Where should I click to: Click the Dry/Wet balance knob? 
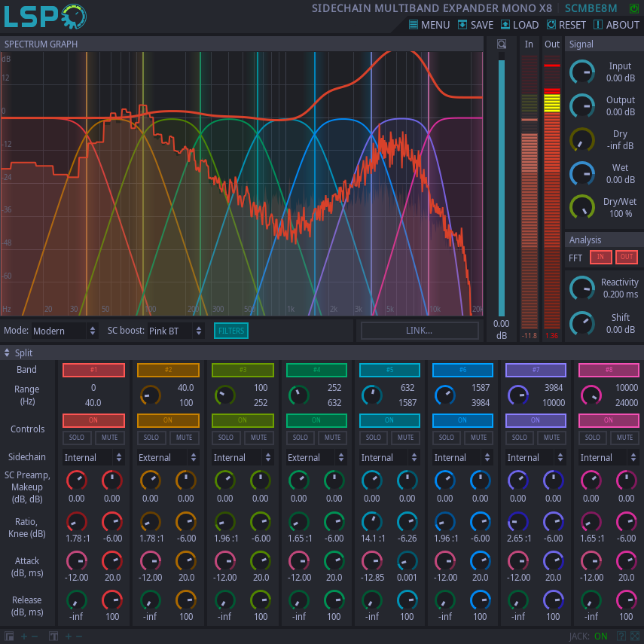click(582, 208)
